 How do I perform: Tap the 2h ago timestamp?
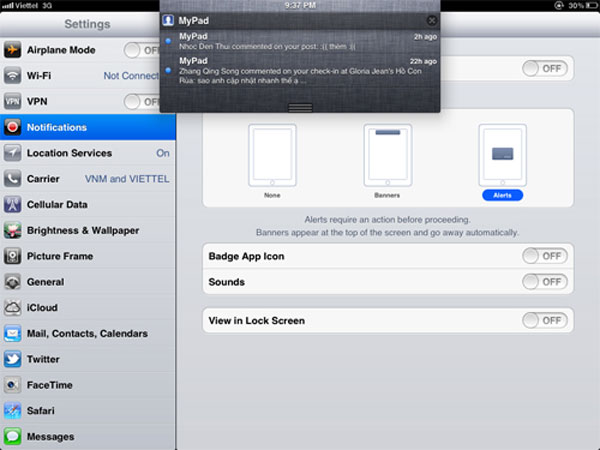tap(425, 37)
